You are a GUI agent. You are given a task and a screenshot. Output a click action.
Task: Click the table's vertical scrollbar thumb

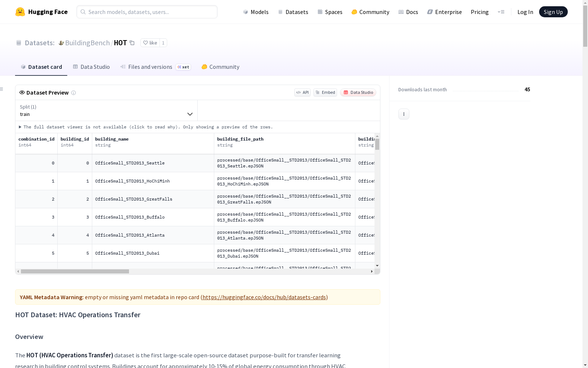pyautogui.click(x=377, y=144)
